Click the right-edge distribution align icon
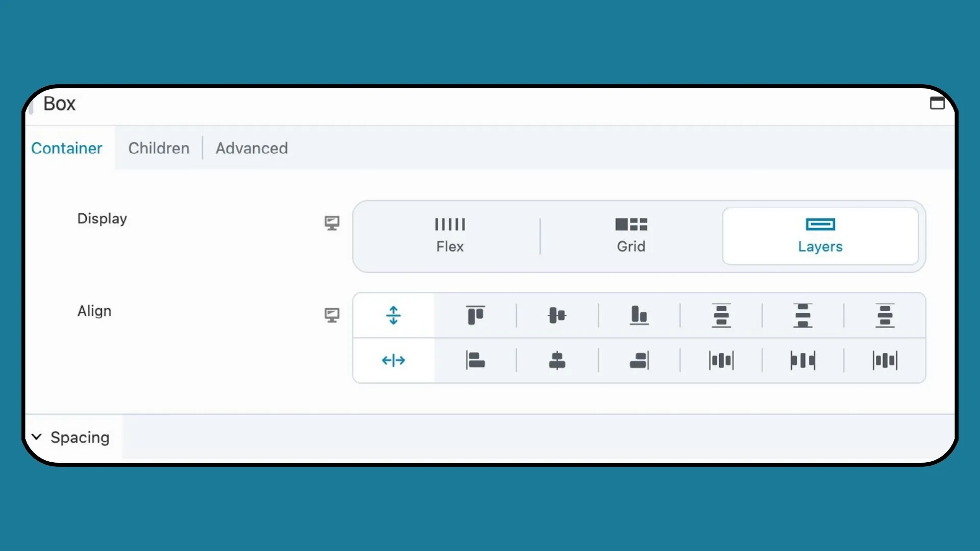The width and height of the screenshot is (980, 551). click(885, 361)
